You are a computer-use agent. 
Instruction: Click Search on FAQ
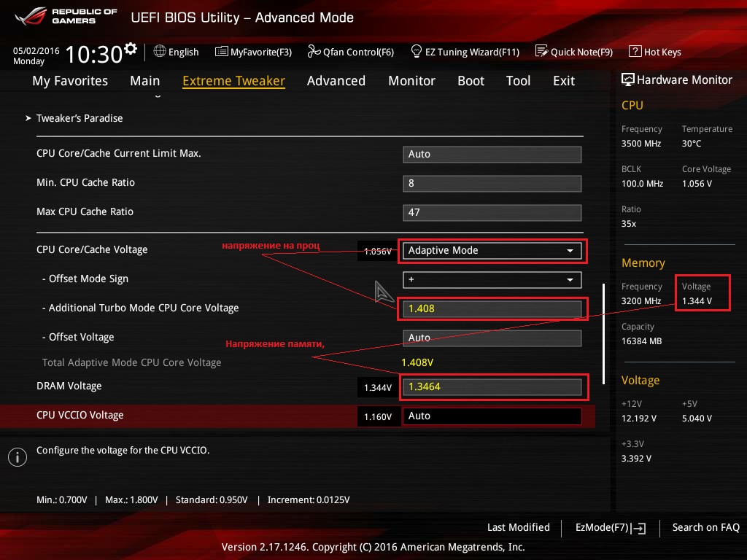(706, 527)
